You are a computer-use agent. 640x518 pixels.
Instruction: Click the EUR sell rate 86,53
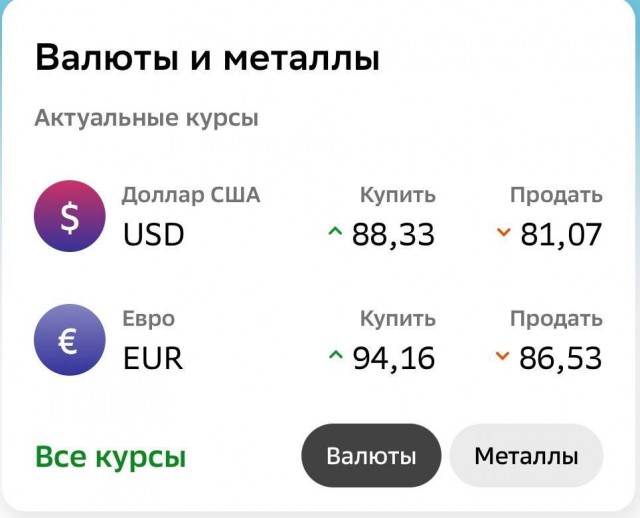click(561, 357)
